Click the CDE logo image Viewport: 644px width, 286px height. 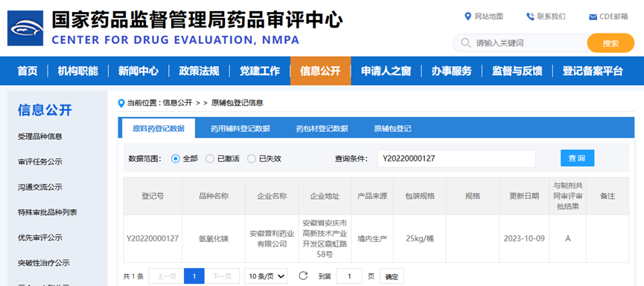25,28
